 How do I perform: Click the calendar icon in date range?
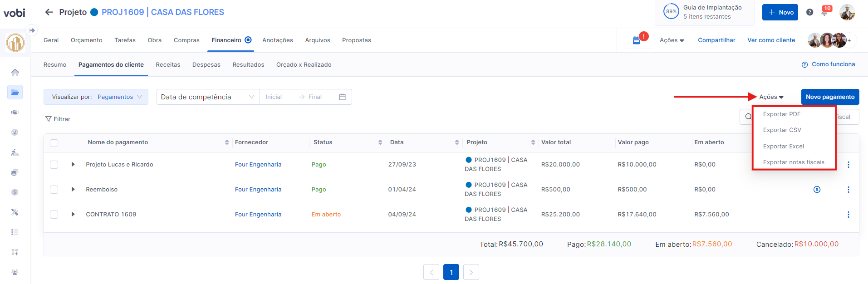point(343,97)
